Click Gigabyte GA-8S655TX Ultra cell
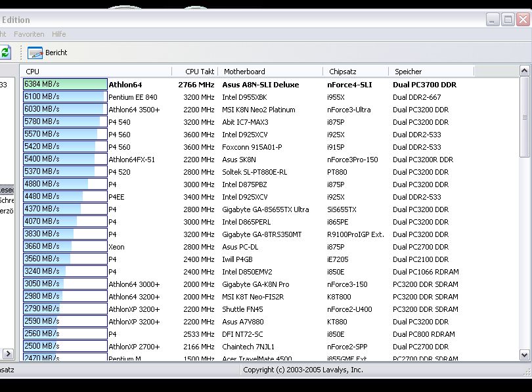 pos(265,209)
